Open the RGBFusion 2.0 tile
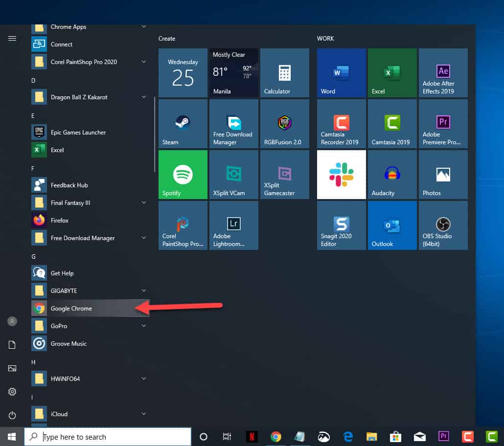 (x=284, y=124)
